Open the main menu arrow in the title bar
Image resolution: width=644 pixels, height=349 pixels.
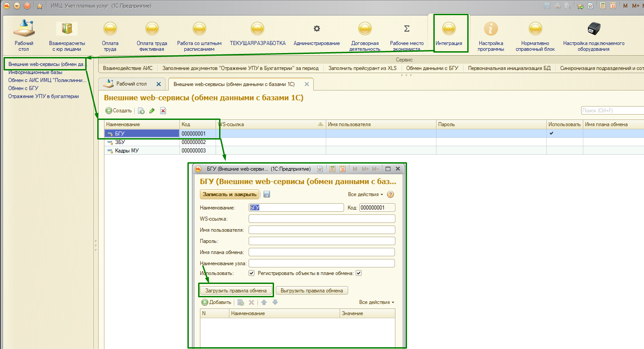17,6
